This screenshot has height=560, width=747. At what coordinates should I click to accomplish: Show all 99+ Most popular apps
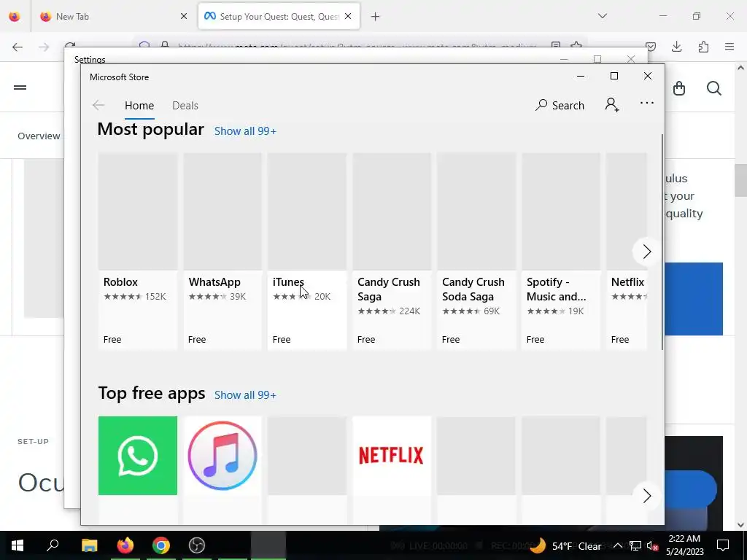[x=245, y=131]
